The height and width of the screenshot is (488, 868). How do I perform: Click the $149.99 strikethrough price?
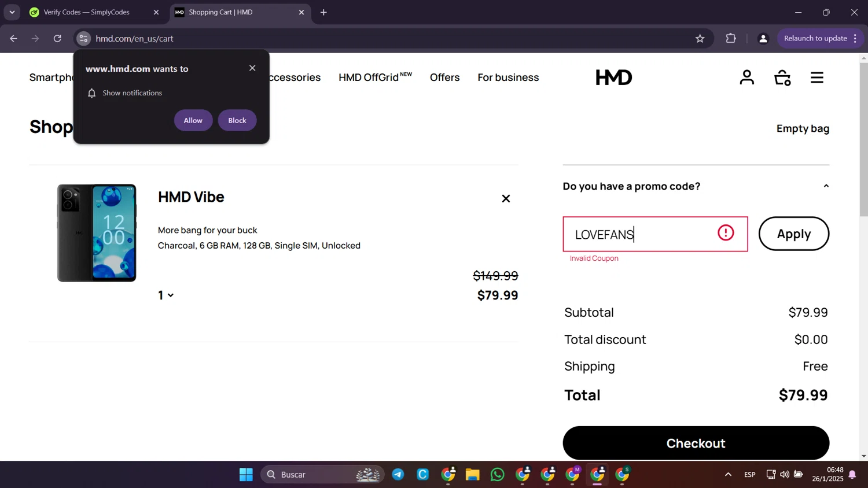pyautogui.click(x=495, y=276)
